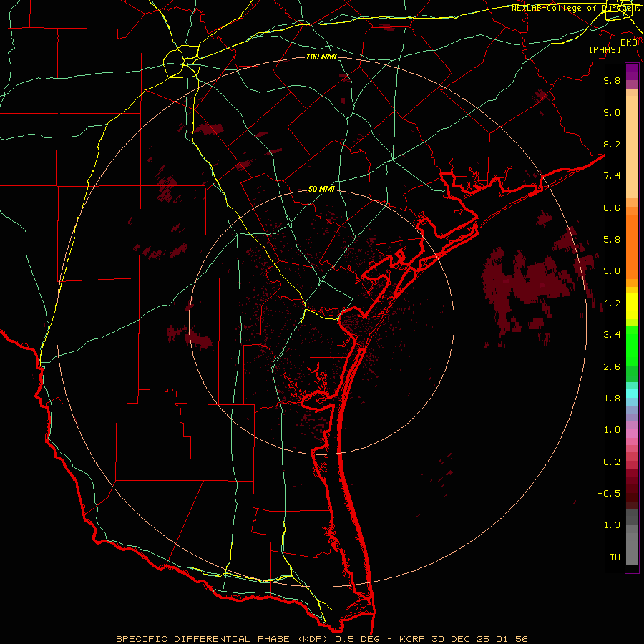Click the 8.2 color scale value
This screenshot has height=644, width=644.
pos(612,144)
